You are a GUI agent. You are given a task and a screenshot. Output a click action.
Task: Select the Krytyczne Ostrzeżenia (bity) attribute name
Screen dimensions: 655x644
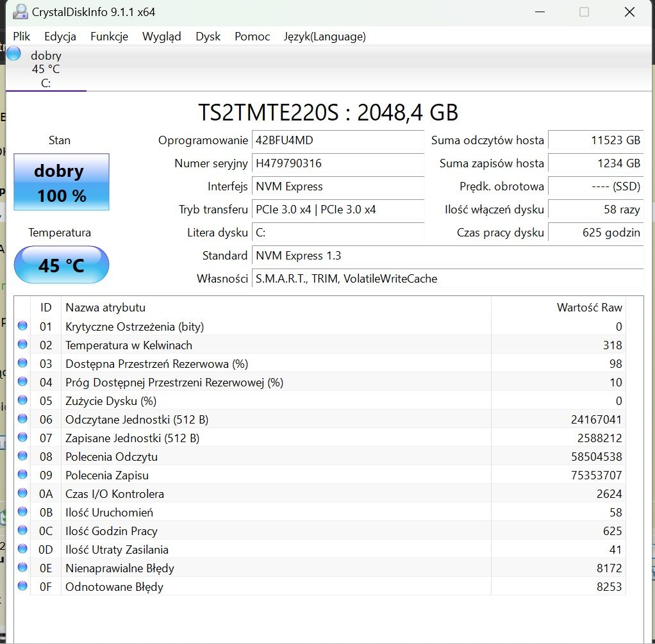135,327
